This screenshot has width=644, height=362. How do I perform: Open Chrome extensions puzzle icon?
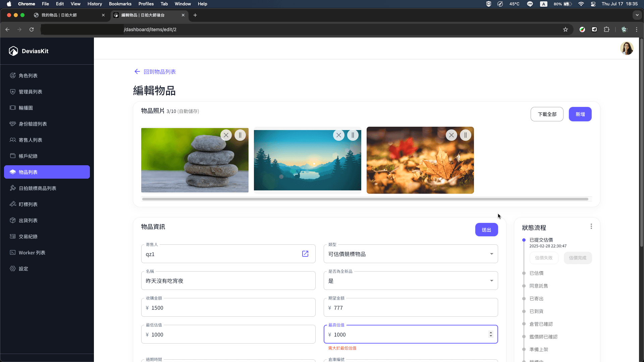point(606,29)
